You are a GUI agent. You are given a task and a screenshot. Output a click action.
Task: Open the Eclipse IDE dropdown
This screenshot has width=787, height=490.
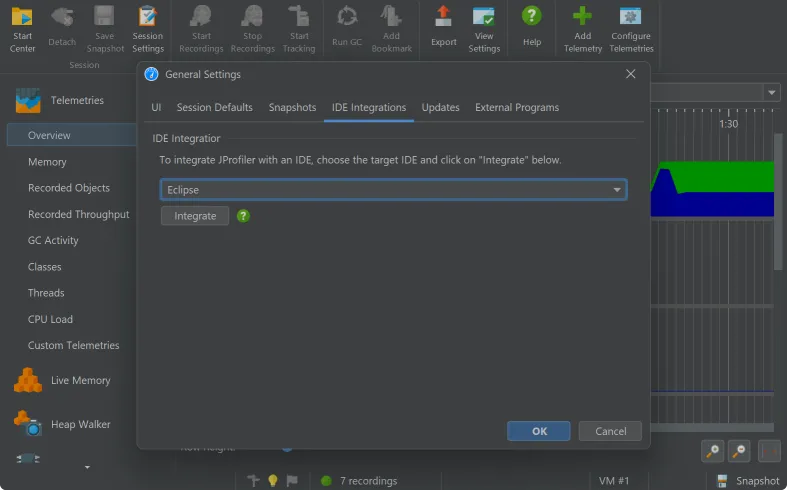coord(394,190)
